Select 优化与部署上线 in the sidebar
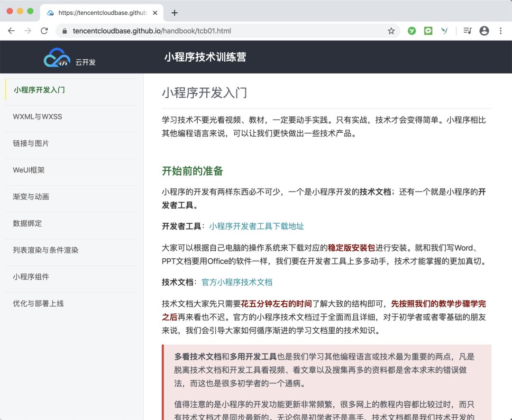The image size is (512, 420). tap(38, 303)
